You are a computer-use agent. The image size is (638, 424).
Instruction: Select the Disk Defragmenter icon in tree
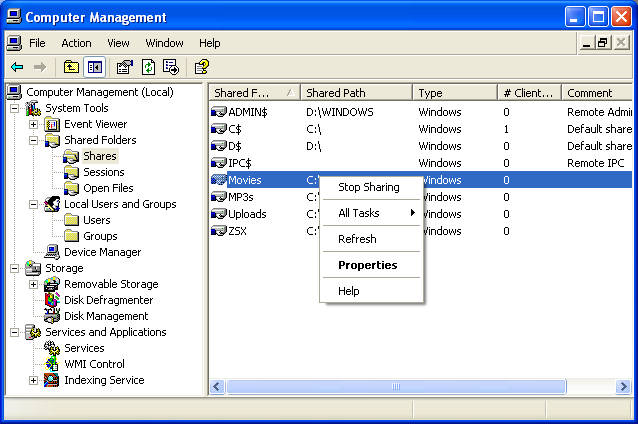tap(53, 300)
